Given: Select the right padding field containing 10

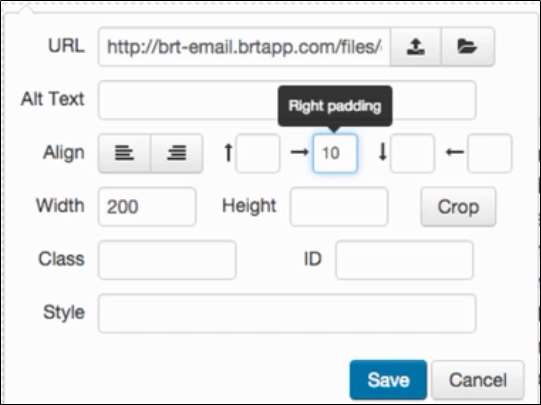Looking at the screenshot, I should coord(335,154).
